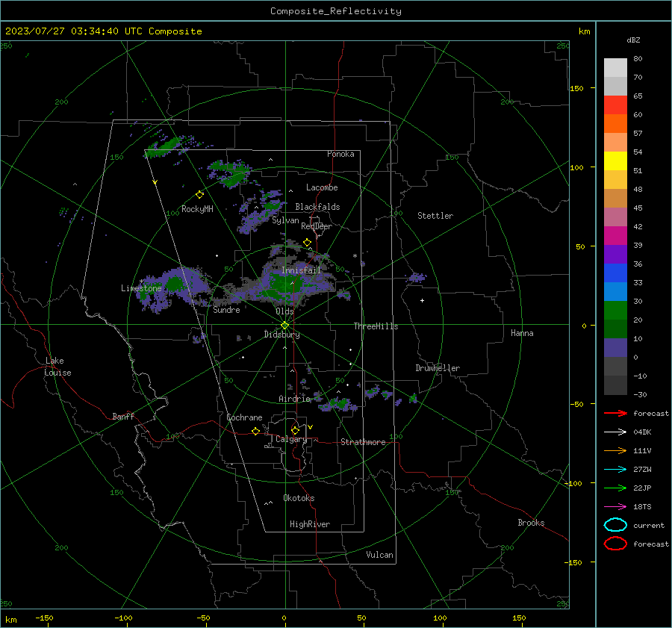Click the Didsbury label near radar center
The width and height of the screenshot is (672, 628).
281,335
